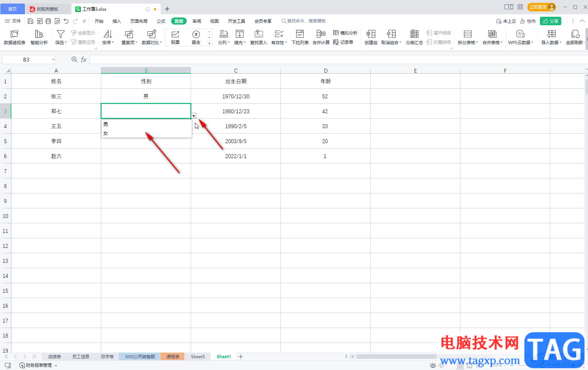This screenshot has width=588, height=370.
Task: Open Merge Tables (合并表格) tool
Action: pos(492,37)
